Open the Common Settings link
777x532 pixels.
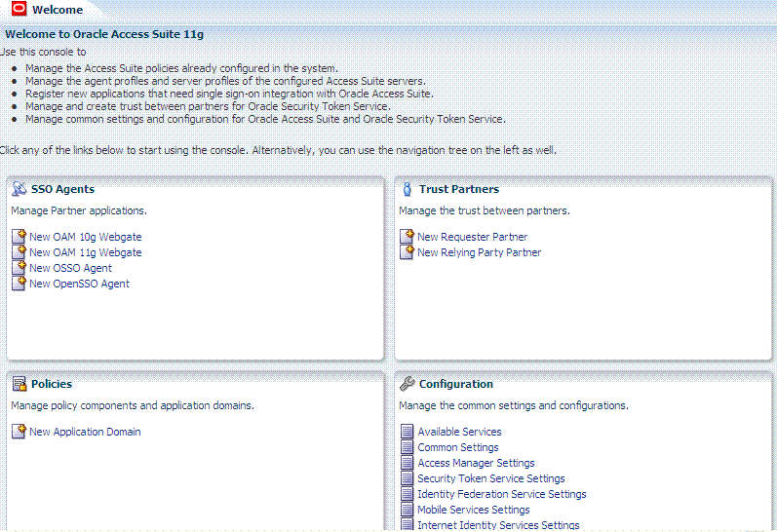(458, 447)
